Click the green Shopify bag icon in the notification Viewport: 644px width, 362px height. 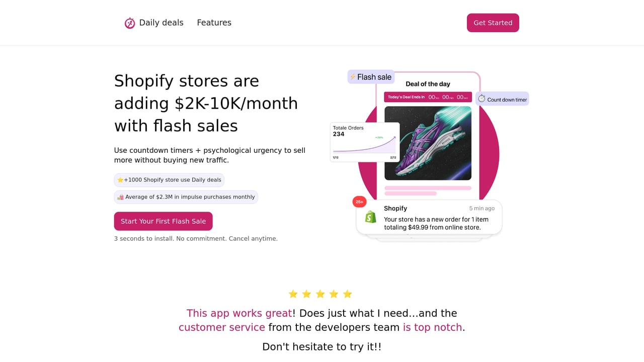pos(370,217)
